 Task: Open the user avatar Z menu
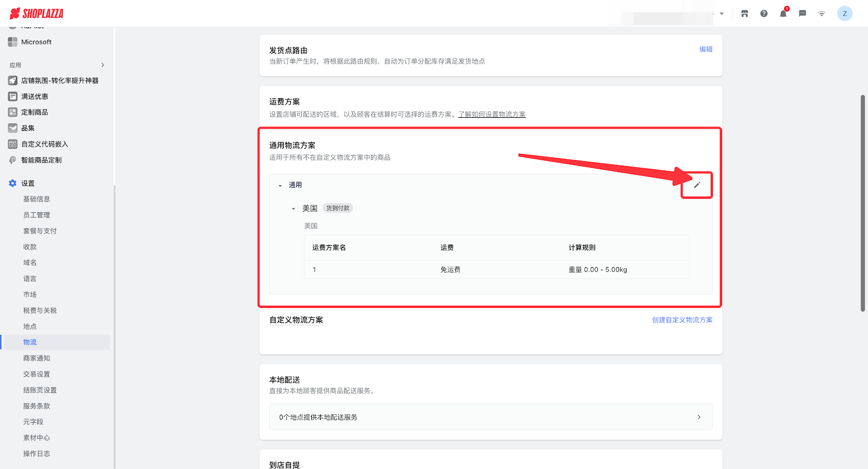[845, 14]
